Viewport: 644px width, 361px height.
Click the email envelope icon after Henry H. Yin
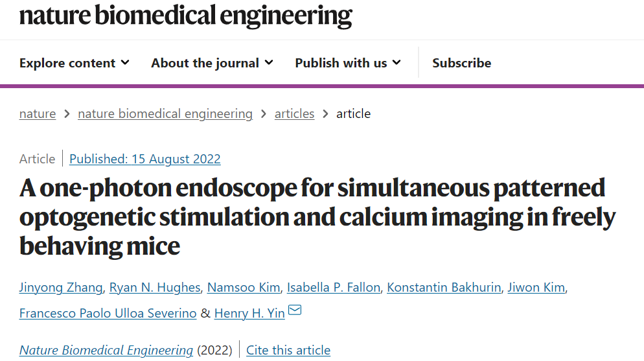click(x=295, y=310)
